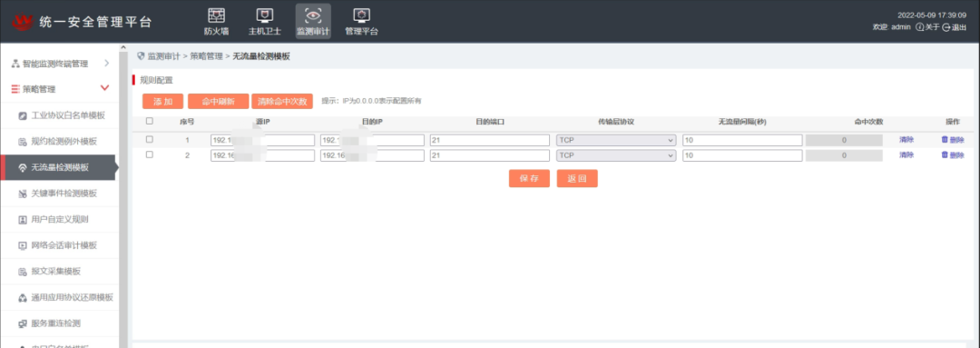Click the 源IP field in row 1
Viewport: 980px width, 348px height.
tap(262, 140)
